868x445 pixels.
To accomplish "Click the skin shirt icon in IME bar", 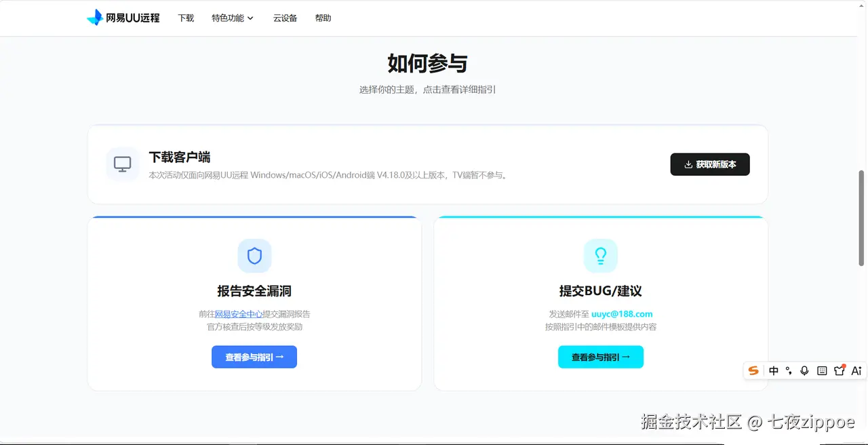I will coord(840,370).
